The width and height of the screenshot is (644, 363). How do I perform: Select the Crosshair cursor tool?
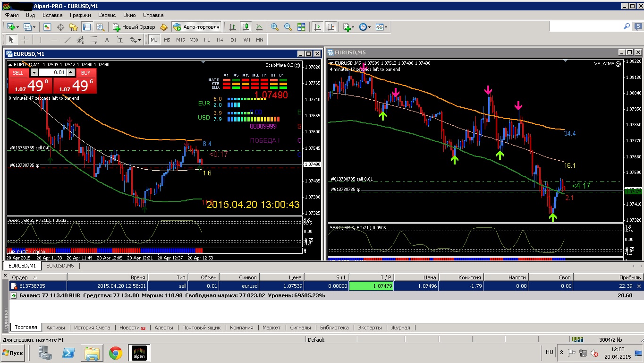(25, 40)
